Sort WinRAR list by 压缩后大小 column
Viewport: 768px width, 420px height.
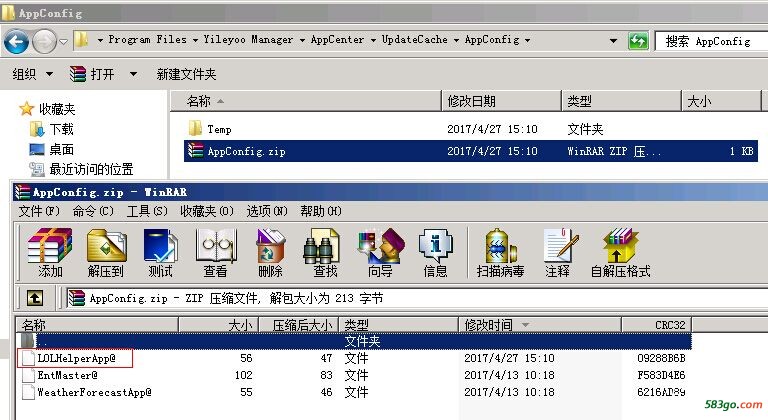pyautogui.click(x=298, y=325)
